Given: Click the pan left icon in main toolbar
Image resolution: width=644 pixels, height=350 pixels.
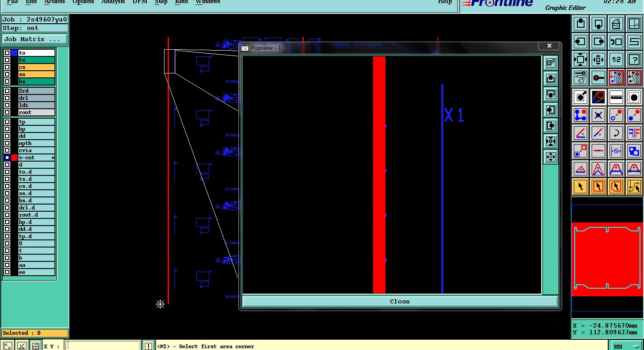Looking at the screenshot, I should click(580, 42).
